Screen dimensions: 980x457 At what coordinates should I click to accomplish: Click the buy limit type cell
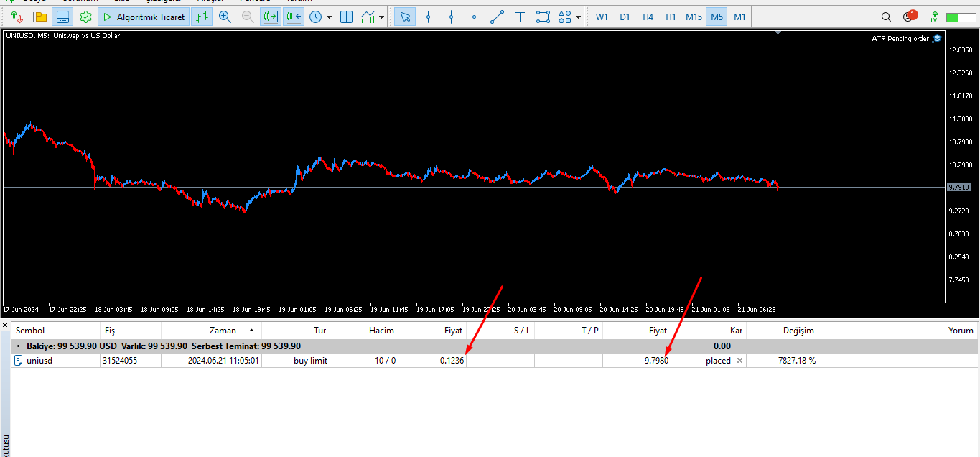pyautogui.click(x=310, y=361)
